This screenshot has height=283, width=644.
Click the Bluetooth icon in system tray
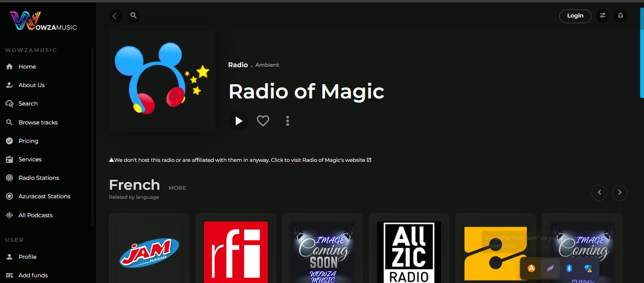pyautogui.click(x=569, y=268)
